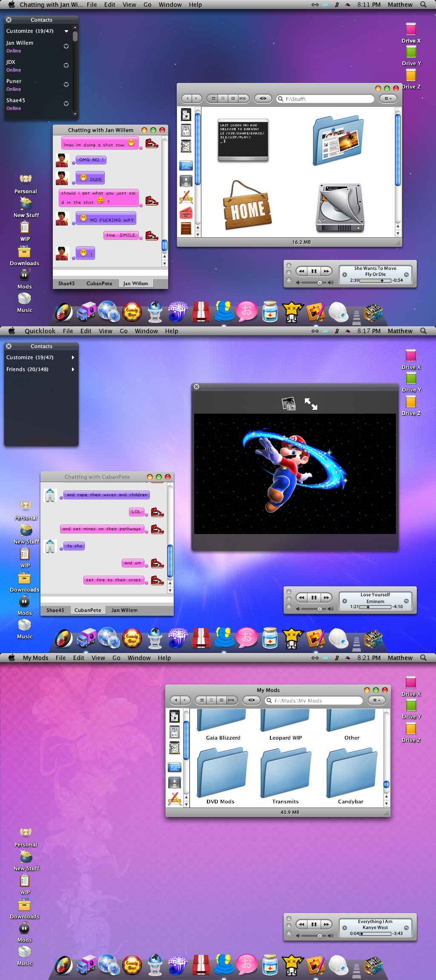
Task: Toggle the status marker beside Shae45 in Contacts
Action: tap(66, 103)
